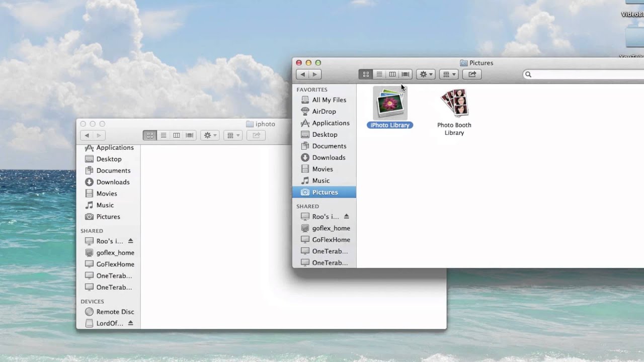Go back in the Pictures window
This screenshot has width=644, height=362.
[302, 74]
